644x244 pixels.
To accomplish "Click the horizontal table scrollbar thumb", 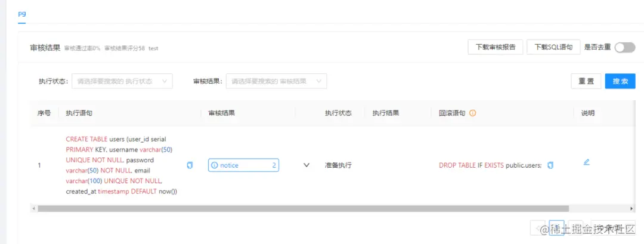I will pyautogui.click(x=303, y=209).
